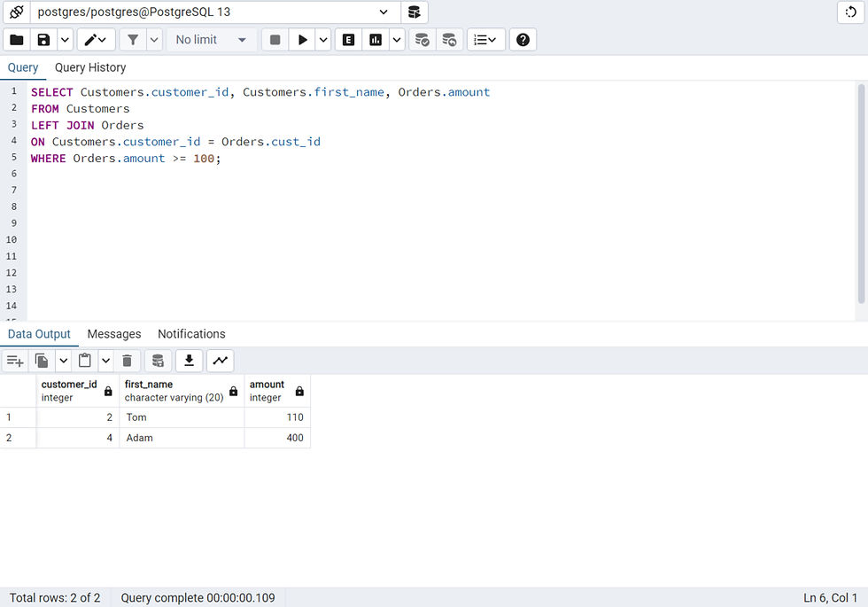Click the rollback transaction icon
Viewport: 868px width, 607px height.
(449, 39)
